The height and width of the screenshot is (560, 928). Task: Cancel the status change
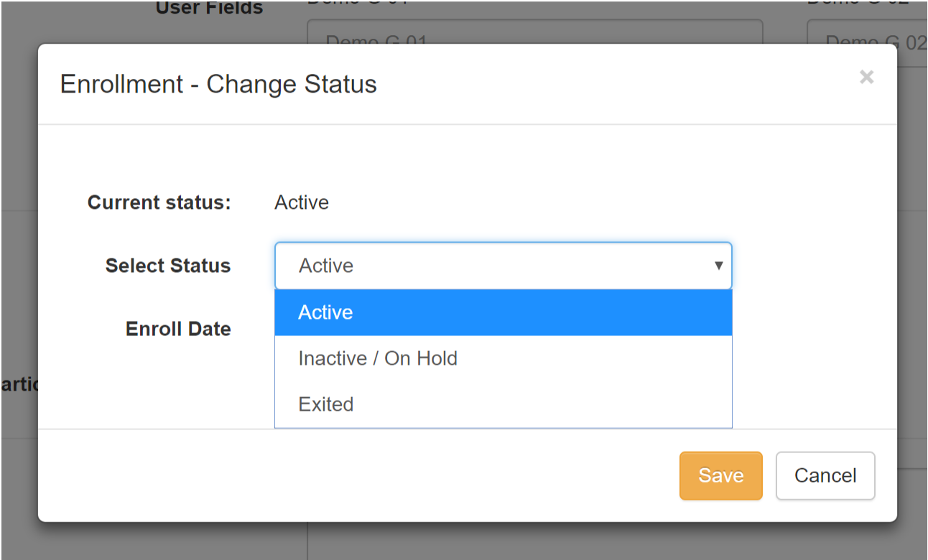pyautogui.click(x=825, y=475)
